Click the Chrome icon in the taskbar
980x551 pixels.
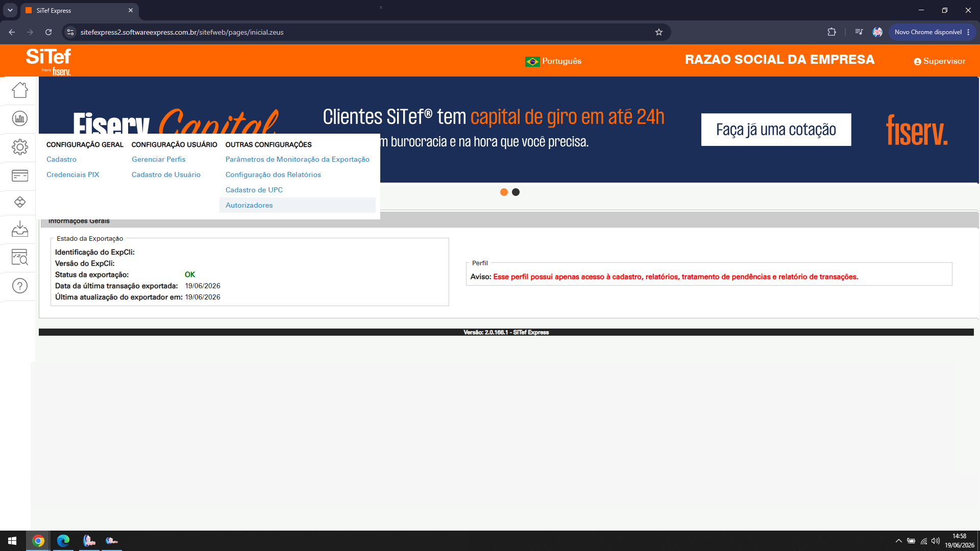pyautogui.click(x=38, y=541)
